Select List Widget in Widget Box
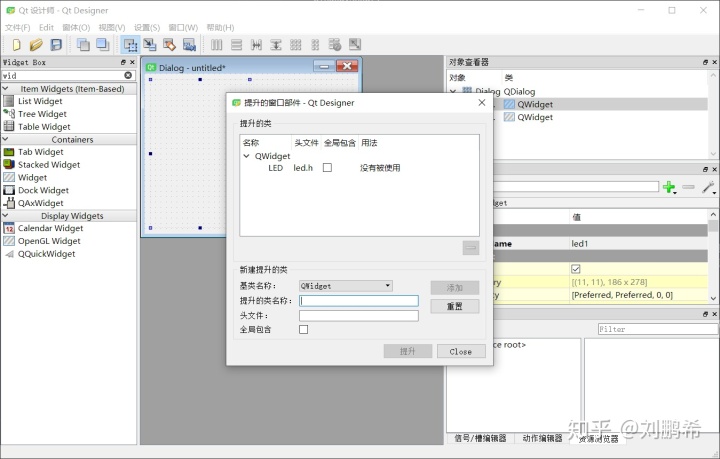 (x=40, y=101)
